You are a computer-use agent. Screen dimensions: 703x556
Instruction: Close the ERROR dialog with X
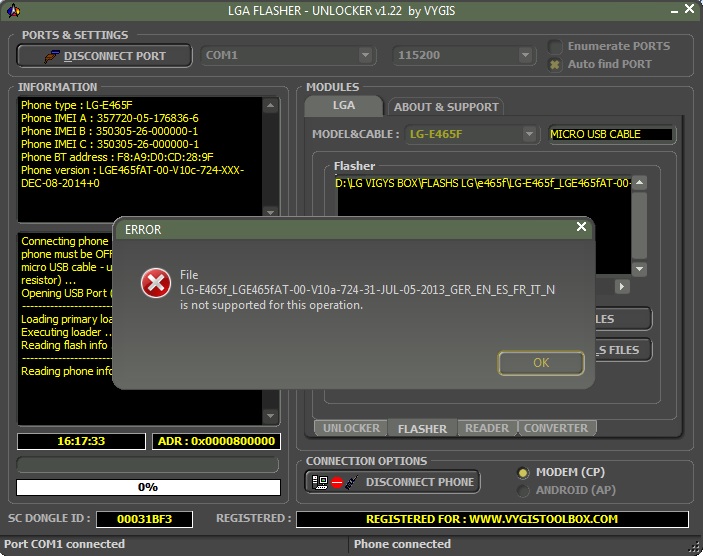tap(581, 227)
